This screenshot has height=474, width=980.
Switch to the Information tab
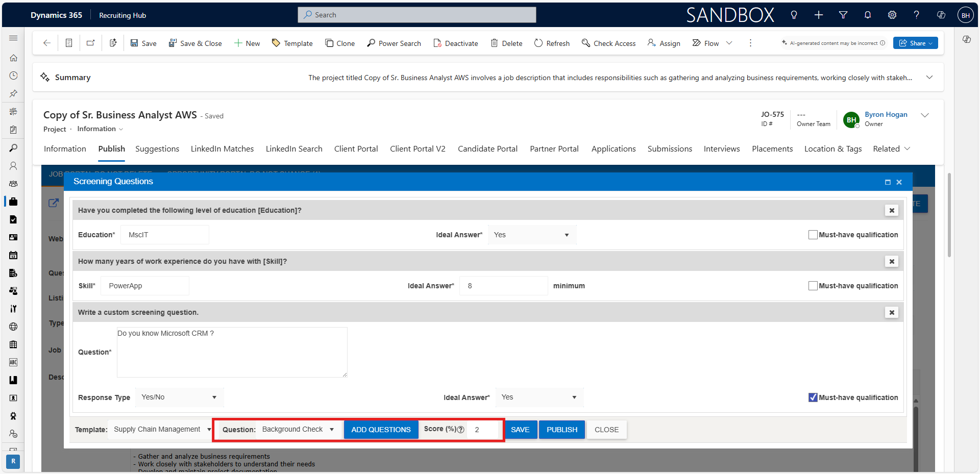(x=65, y=148)
